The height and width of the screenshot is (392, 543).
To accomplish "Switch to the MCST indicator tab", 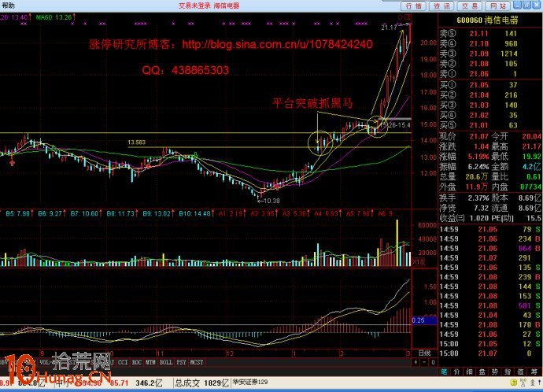I will (x=197, y=362).
